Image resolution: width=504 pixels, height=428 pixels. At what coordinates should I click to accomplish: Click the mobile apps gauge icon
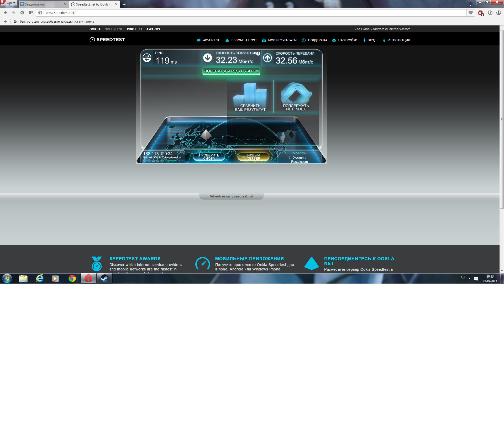point(203,263)
